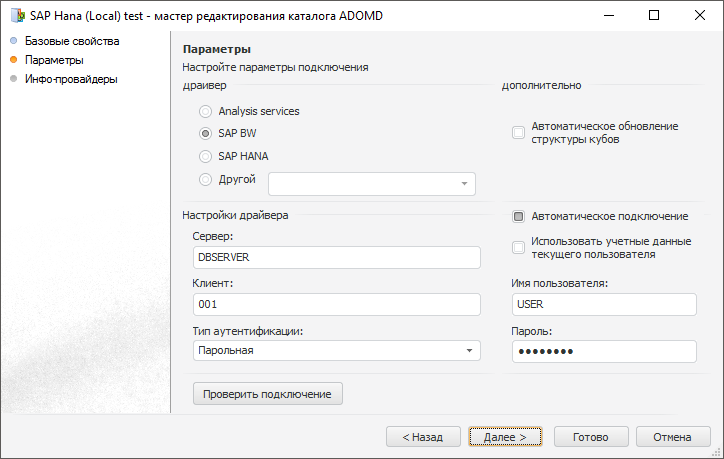
Task: Click the application icon in title bar
Action: (17, 16)
